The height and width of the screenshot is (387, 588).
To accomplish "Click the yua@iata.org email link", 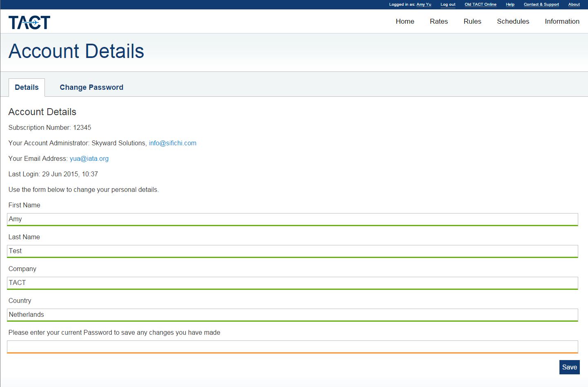I will click(89, 159).
